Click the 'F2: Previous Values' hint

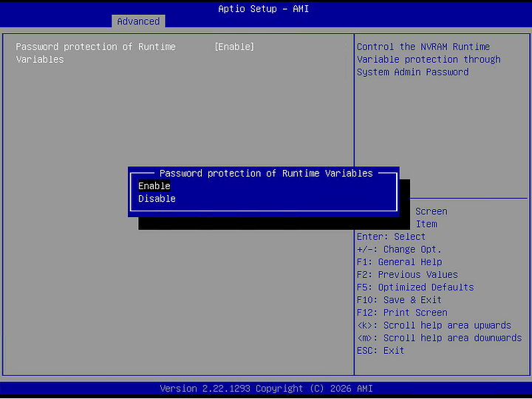click(407, 274)
